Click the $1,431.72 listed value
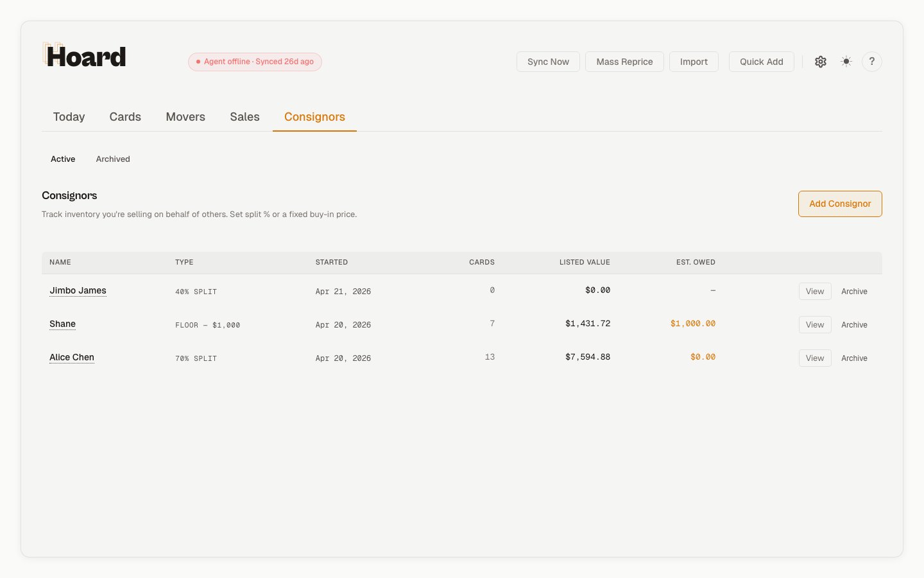The image size is (924, 578). coord(588,324)
